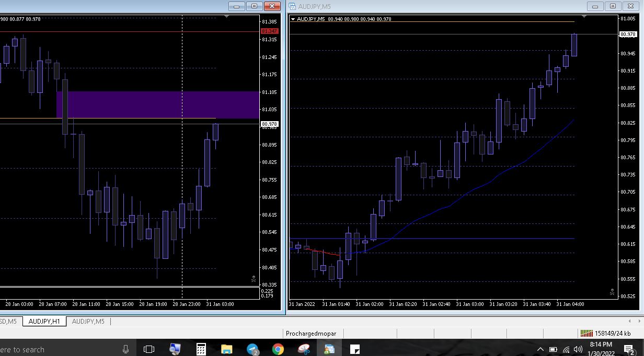Open the Wi-Fi network tray icon
Viewport: 644px width, 356px height.
[x=566, y=349]
